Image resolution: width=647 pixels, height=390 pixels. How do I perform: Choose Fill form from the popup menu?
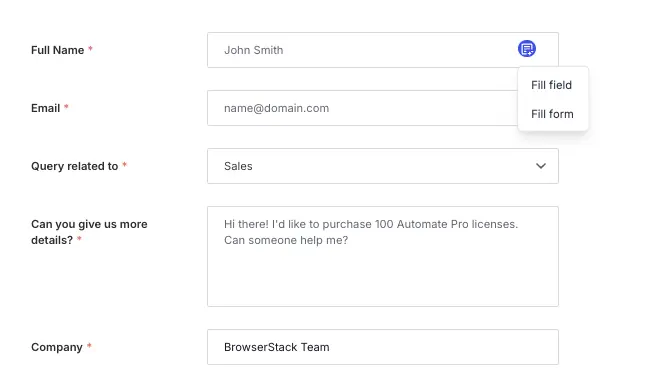[x=552, y=114]
